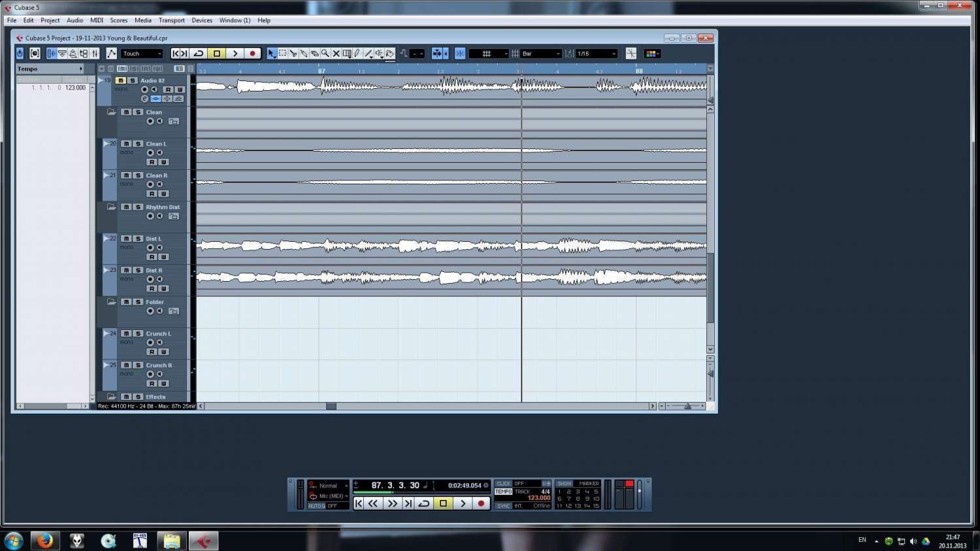Viewport: 980px width, 551px height.
Task: Click toolbar Play button
Action: (235, 54)
